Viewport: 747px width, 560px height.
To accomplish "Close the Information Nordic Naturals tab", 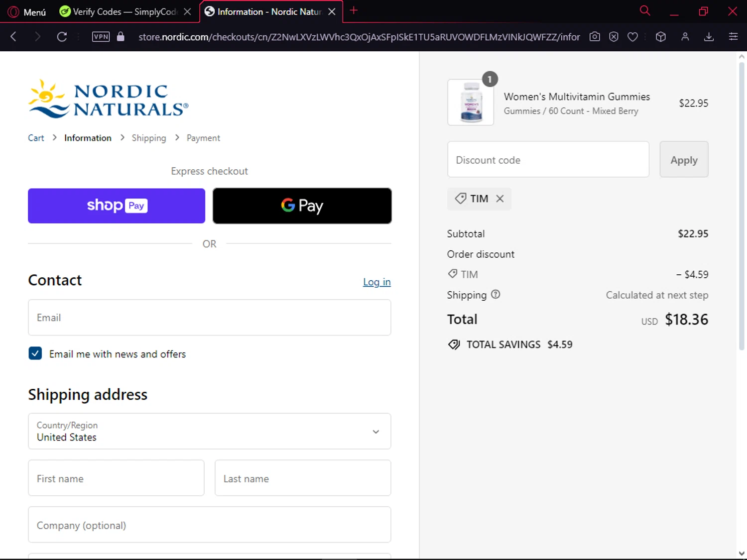I will tap(332, 11).
